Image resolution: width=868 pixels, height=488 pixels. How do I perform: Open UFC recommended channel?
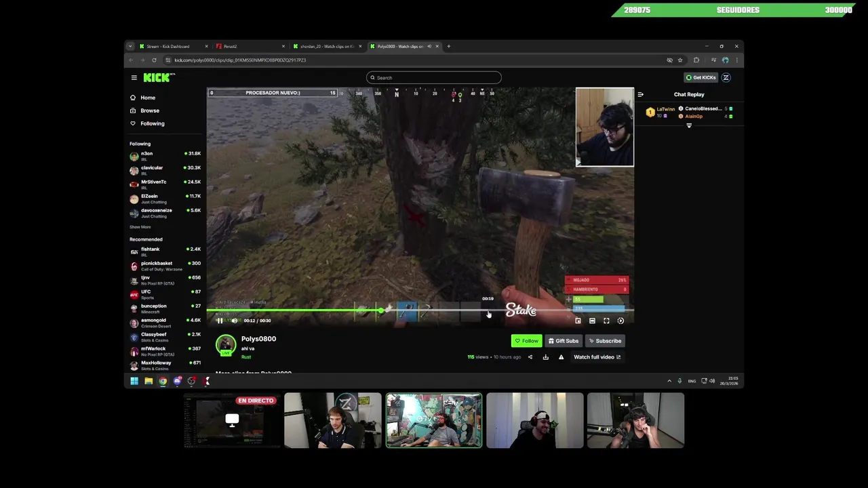pyautogui.click(x=165, y=294)
